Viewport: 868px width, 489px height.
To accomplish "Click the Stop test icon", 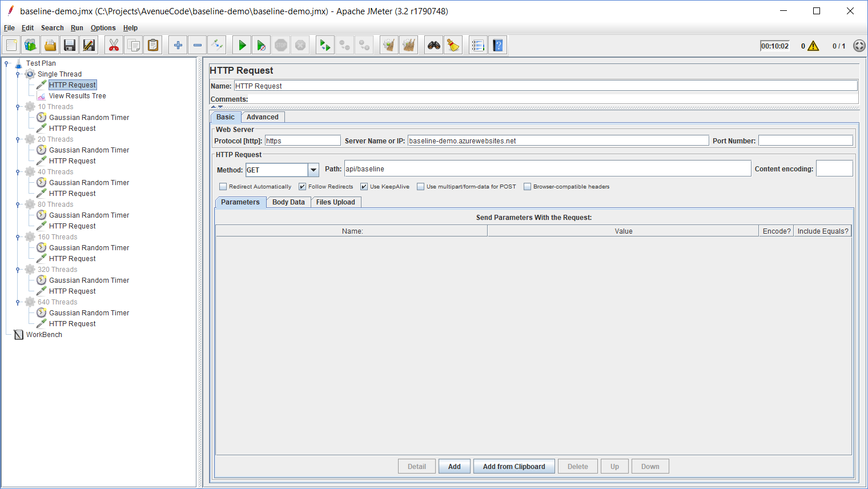I will point(281,45).
